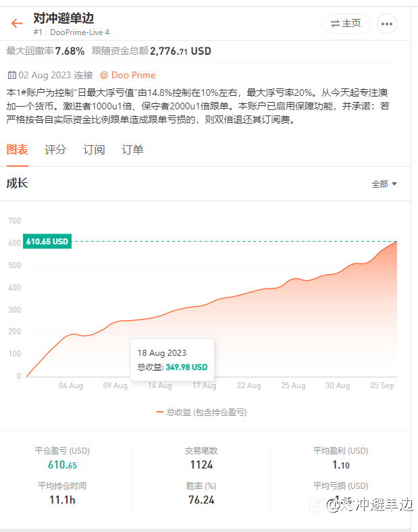Image resolution: width=418 pixels, height=532 pixels.
Task: Click the 700 y-axis label
Action: pyautogui.click(x=15, y=221)
